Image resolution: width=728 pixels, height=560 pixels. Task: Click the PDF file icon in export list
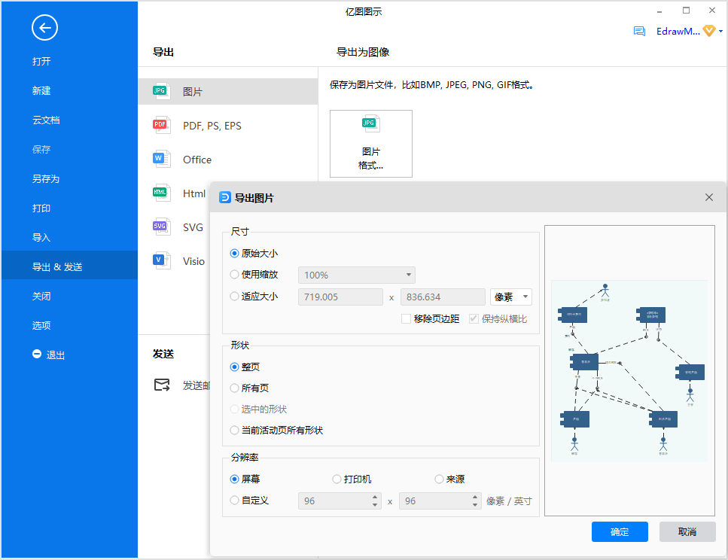[161, 126]
